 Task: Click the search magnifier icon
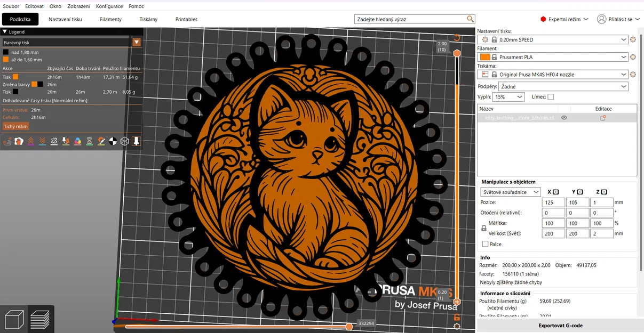pyautogui.click(x=470, y=19)
